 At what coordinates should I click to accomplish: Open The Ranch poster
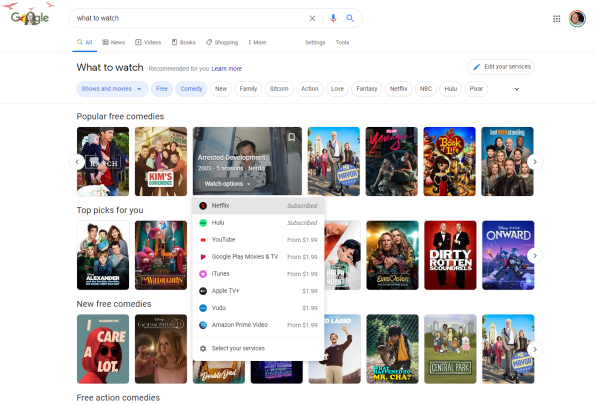click(103, 162)
